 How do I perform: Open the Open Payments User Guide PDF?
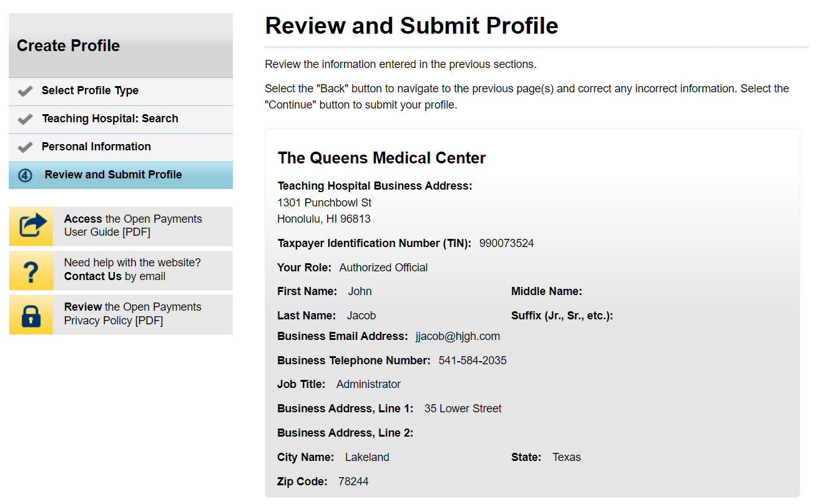[133, 225]
